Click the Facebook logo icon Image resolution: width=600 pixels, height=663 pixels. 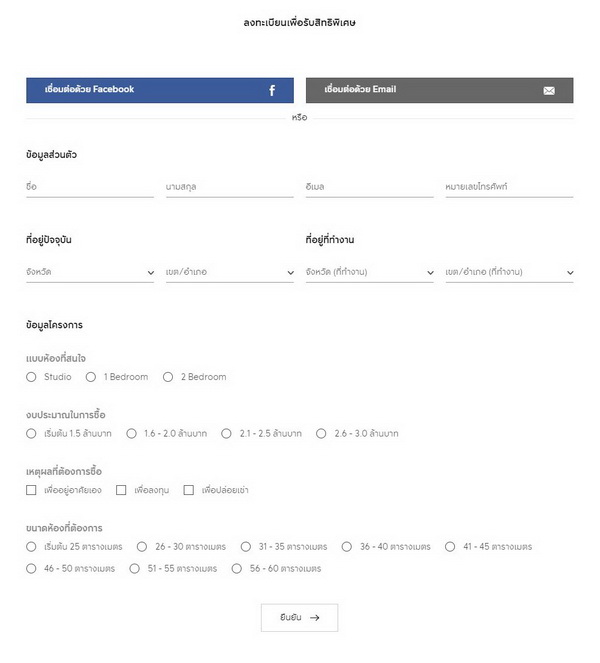pos(272,90)
